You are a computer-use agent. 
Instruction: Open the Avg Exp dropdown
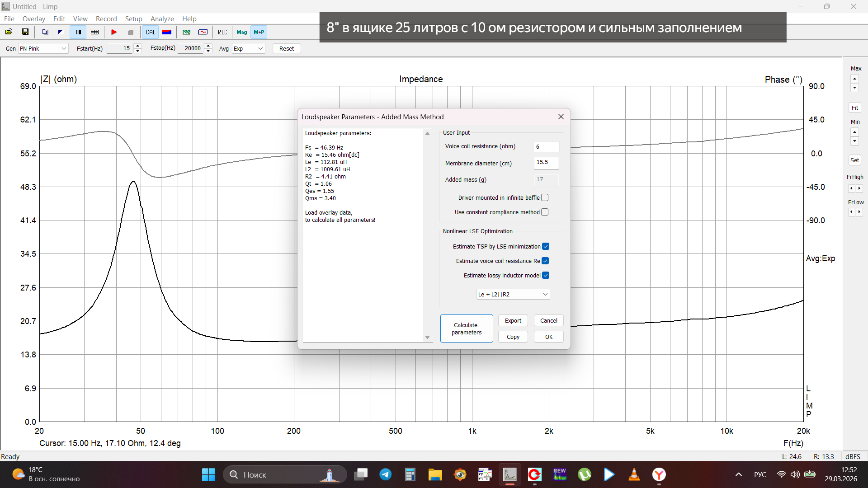pyautogui.click(x=248, y=48)
